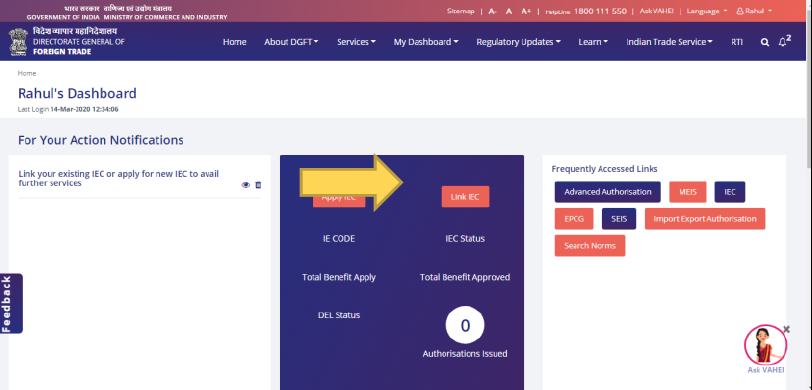Open the MEIS quick link
This screenshot has height=390, width=812.
(688, 192)
